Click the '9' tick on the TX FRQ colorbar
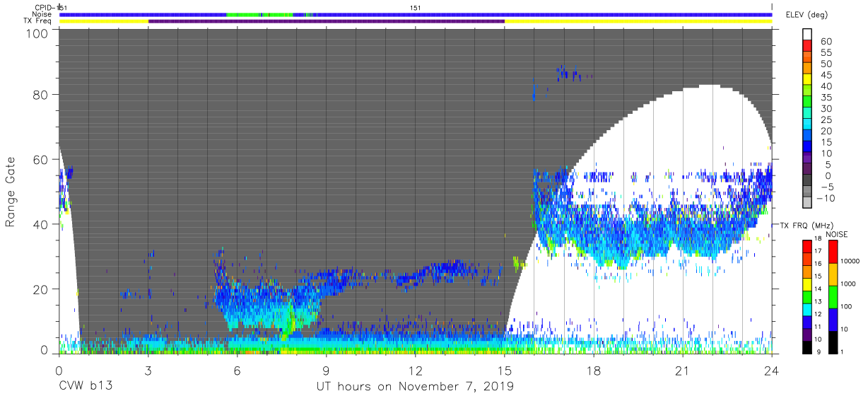Screen dimensions: 868x401 point(818,354)
